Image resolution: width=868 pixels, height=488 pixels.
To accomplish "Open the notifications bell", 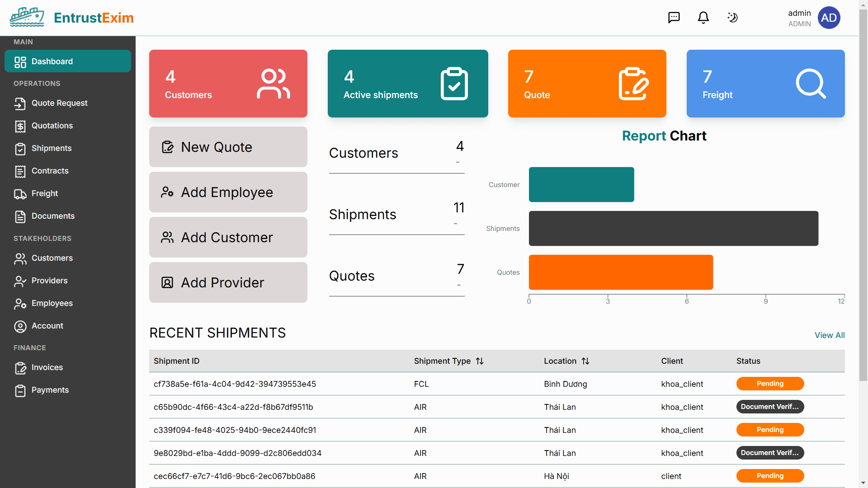I will [703, 18].
